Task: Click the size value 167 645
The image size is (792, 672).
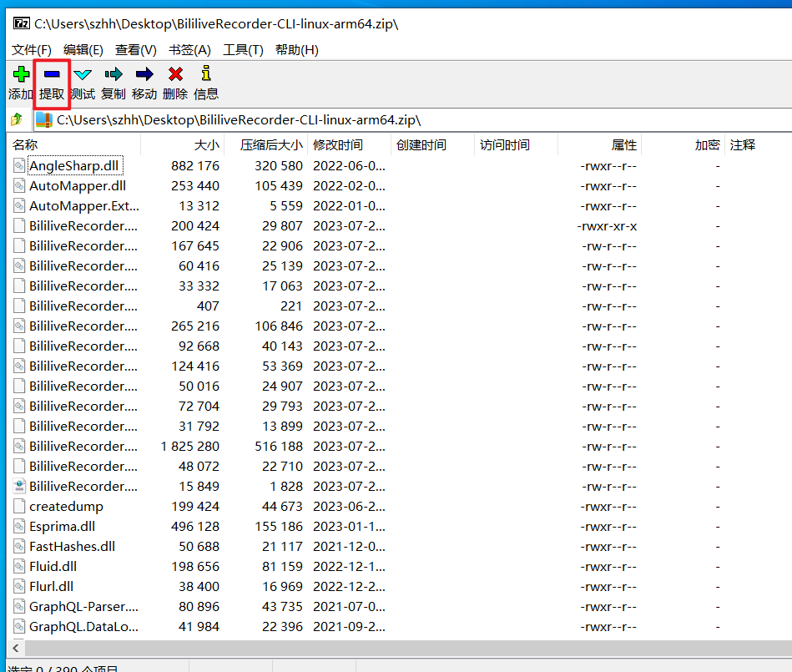Action: coord(195,246)
